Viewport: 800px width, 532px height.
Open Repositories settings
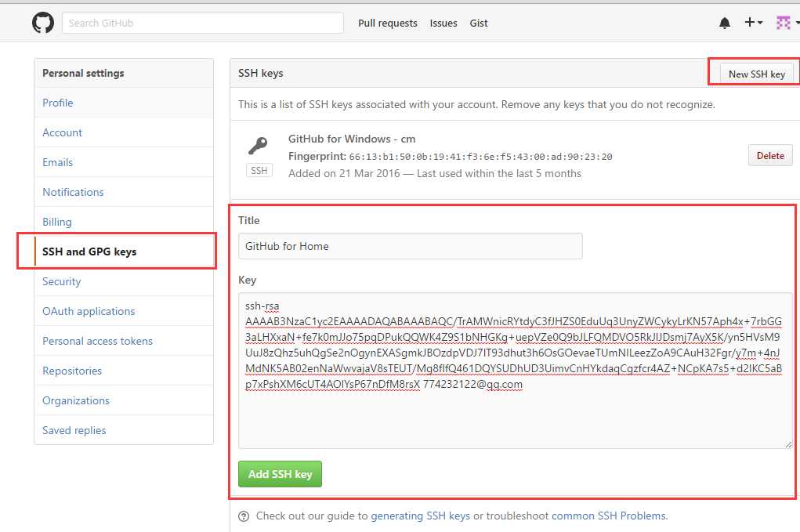[124, 371]
